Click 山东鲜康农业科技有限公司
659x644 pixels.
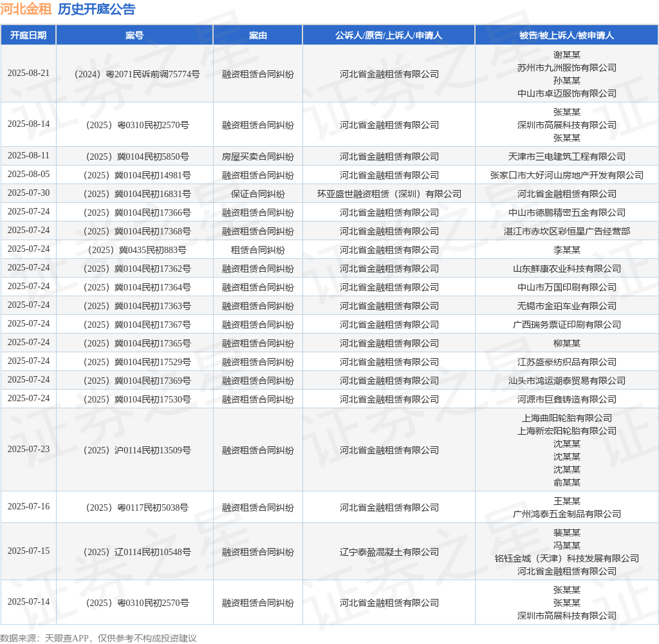[567, 269]
